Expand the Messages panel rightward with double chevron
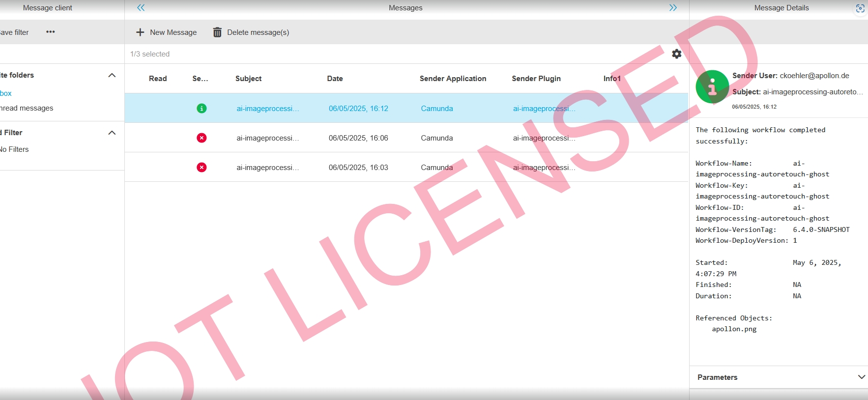The image size is (868, 400). (673, 8)
